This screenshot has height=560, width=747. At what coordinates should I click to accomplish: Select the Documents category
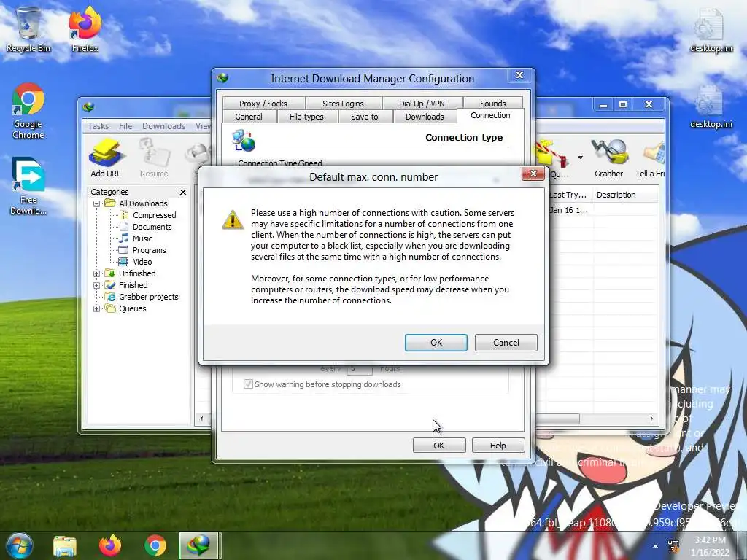[152, 227]
